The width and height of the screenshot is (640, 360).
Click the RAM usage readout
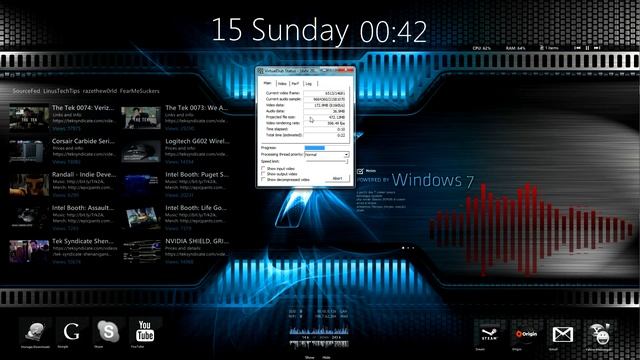516,48
